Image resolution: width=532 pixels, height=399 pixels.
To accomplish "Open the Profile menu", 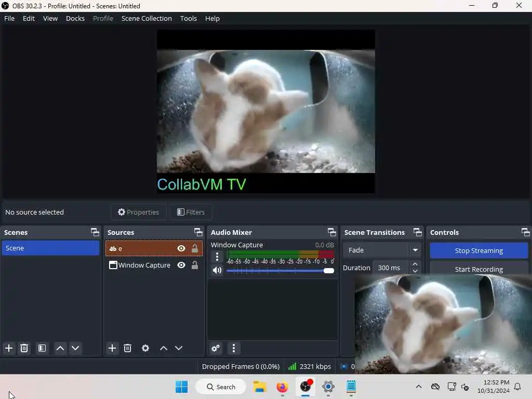I will (x=103, y=18).
